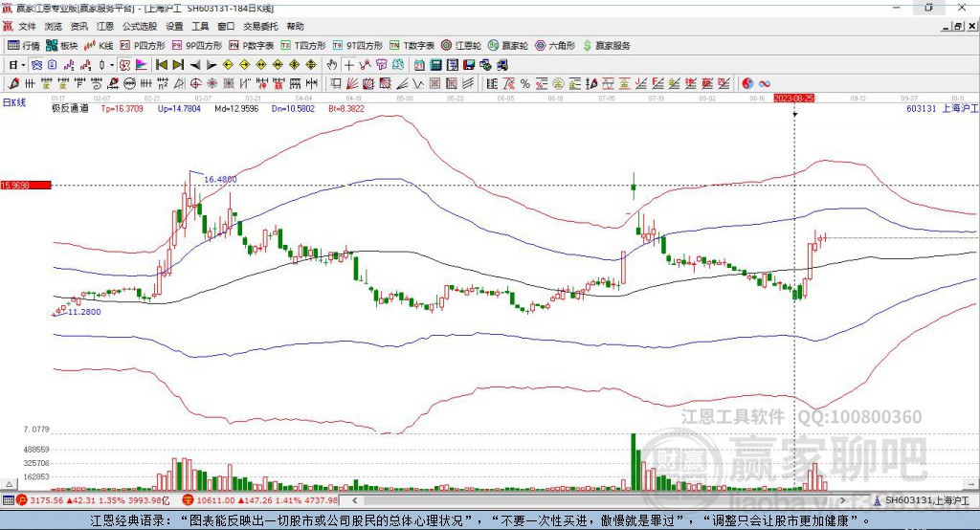Click the 16.4800 high price label
Viewport: 980px width, 530px height.
tap(221, 179)
